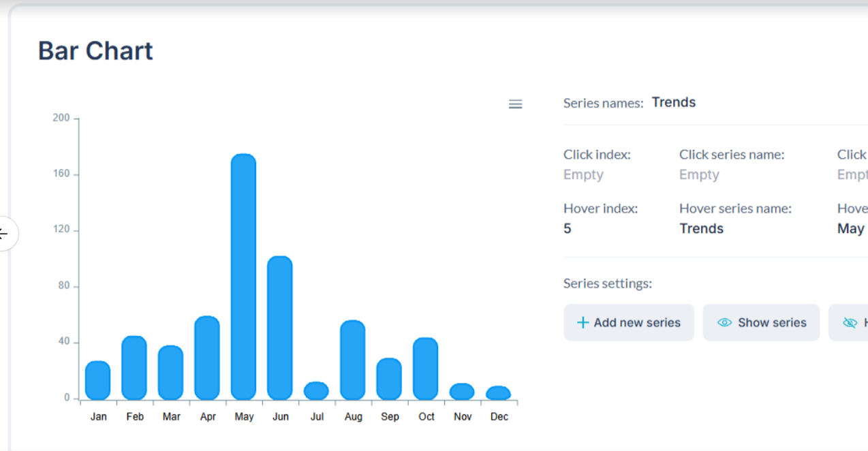Click the Oct bar in chart

[x=426, y=369]
